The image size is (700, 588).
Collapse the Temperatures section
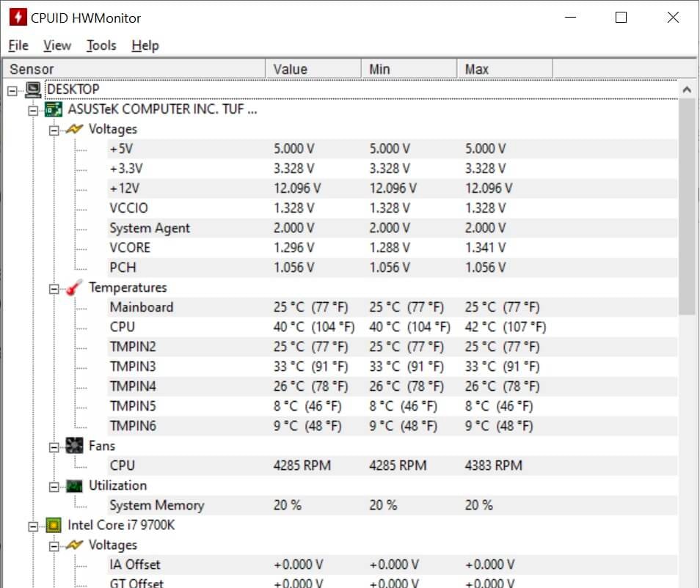tap(54, 288)
